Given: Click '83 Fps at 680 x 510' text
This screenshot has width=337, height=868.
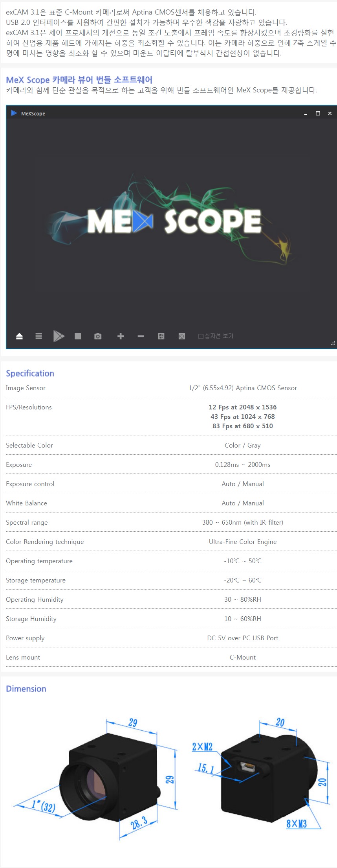Looking at the screenshot, I should pos(243,426).
